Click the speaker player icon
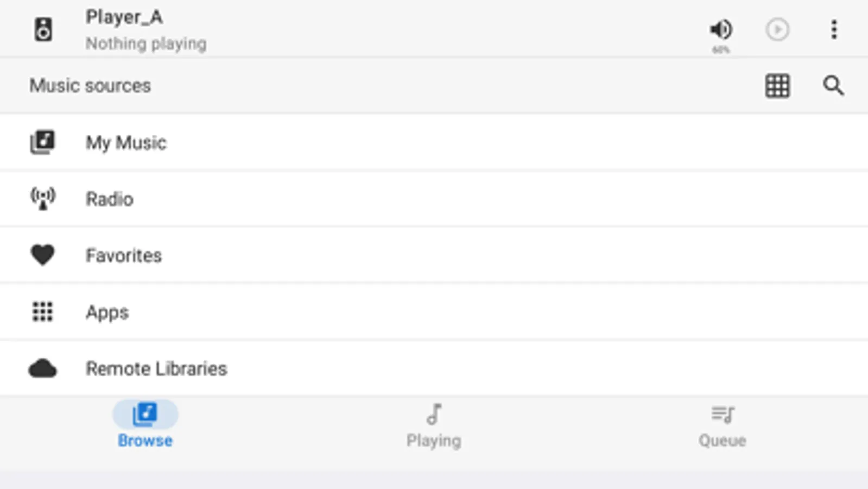The height and width of the screenshot is (489, 868). [x=43, y=29]
